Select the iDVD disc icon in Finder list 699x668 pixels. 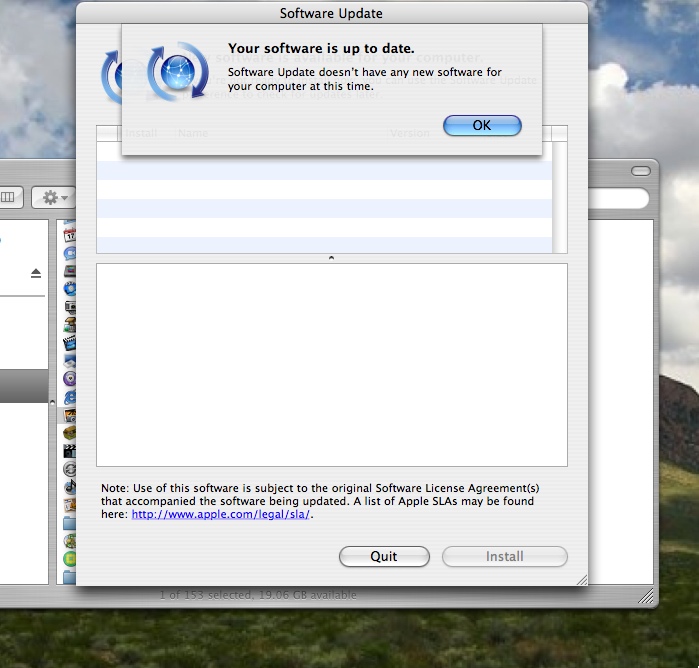point(70,289)
